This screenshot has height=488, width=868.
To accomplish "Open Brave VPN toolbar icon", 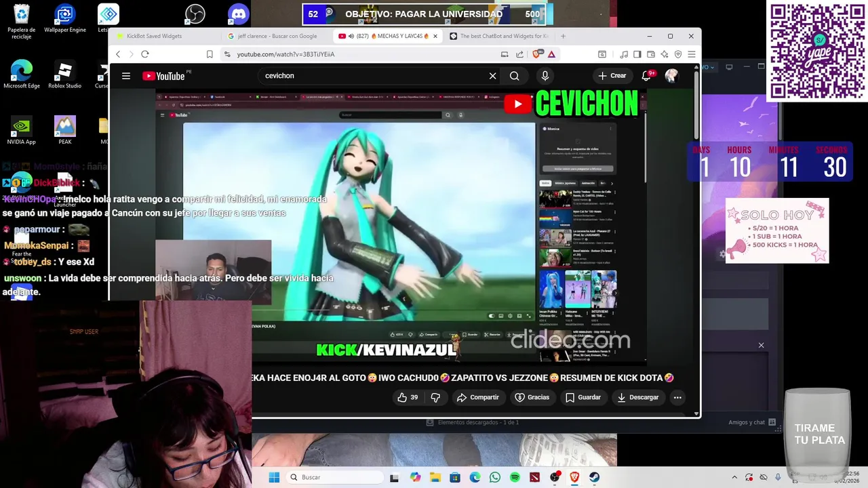I will tap(678, 54).
